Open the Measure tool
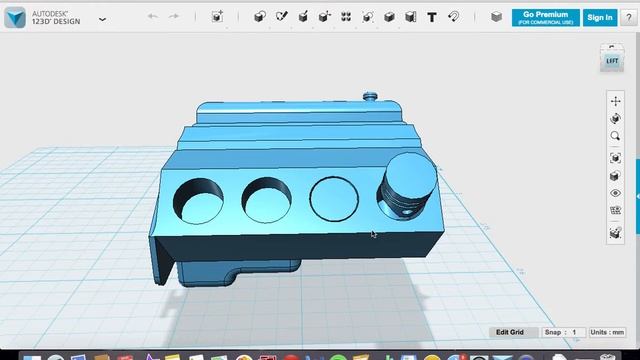This screenshot has height=360, width=640. pyautogui.click(x=411, y=17)
